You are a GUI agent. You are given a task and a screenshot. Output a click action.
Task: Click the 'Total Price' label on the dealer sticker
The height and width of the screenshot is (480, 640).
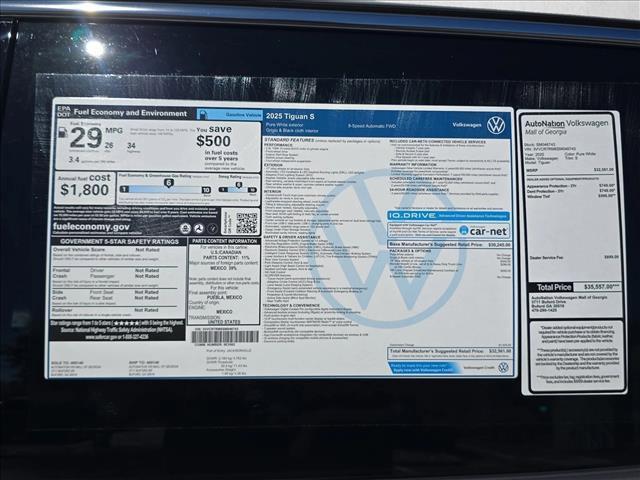click(x=553, y=287)
